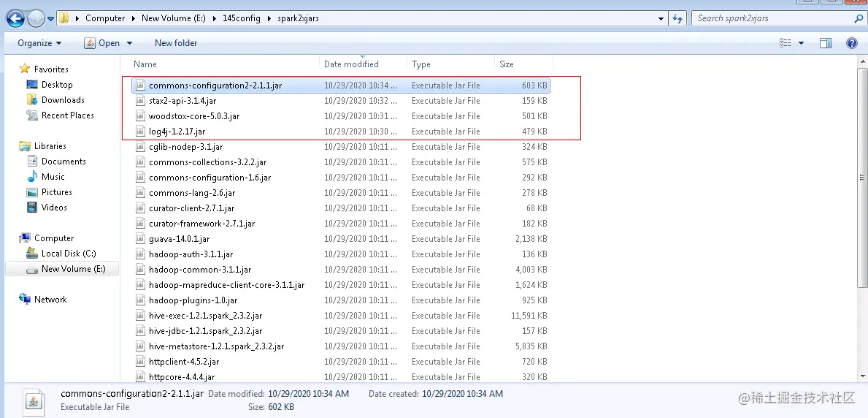This screenshot has height=418, width=868.
Task: Click the cglib-nodep-3.1.jar file icon
Action: pos(141,147)
